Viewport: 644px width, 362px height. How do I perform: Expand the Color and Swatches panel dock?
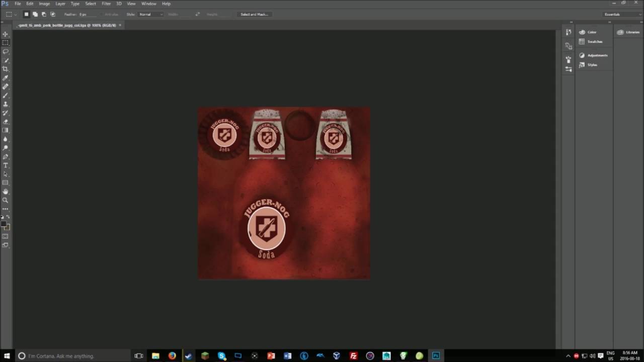click(x=609, y=23)
